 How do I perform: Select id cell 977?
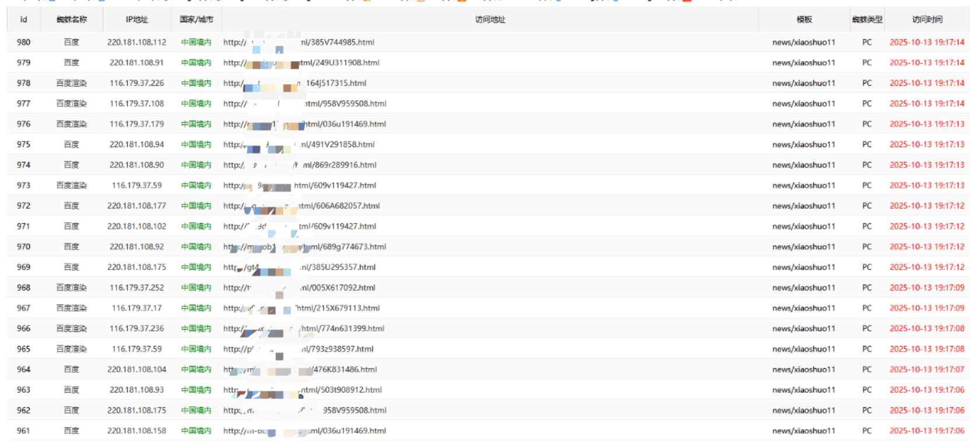click(23, 104)
